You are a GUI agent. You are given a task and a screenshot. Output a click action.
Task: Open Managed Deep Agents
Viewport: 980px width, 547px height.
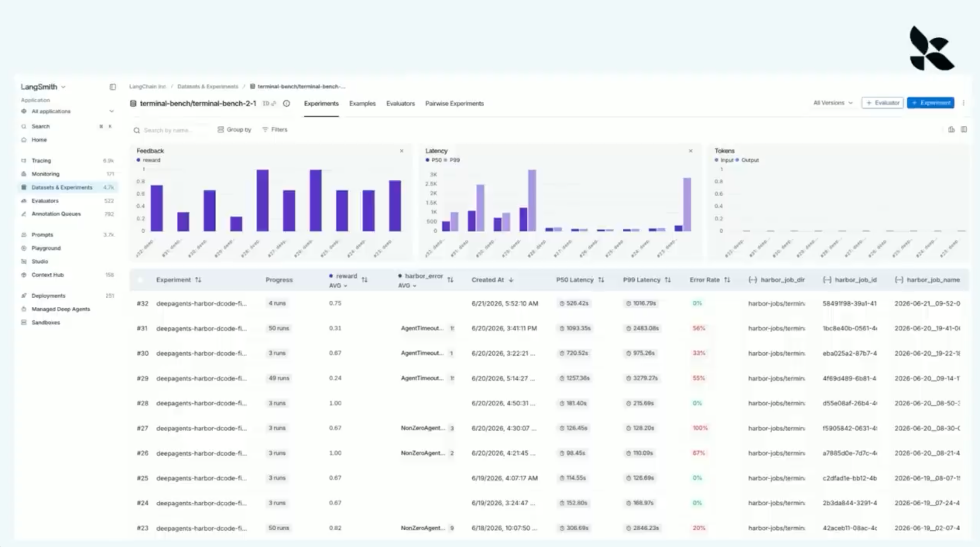coord(61,309)
